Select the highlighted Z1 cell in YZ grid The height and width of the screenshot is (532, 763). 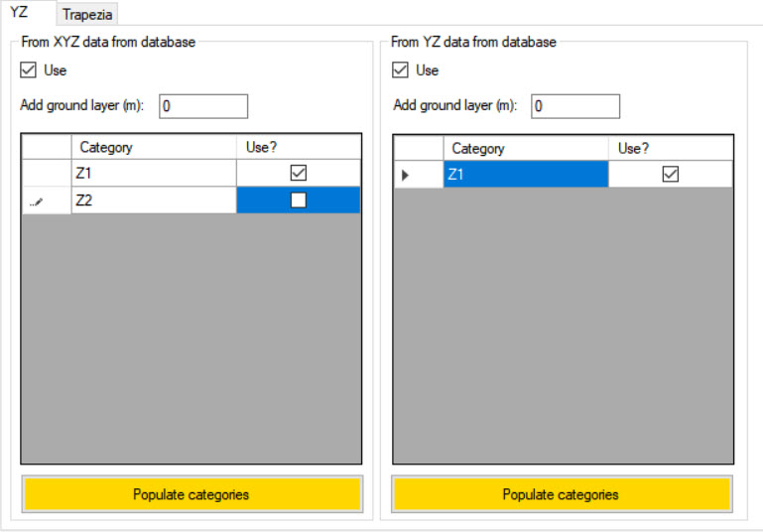pos(525,175)
